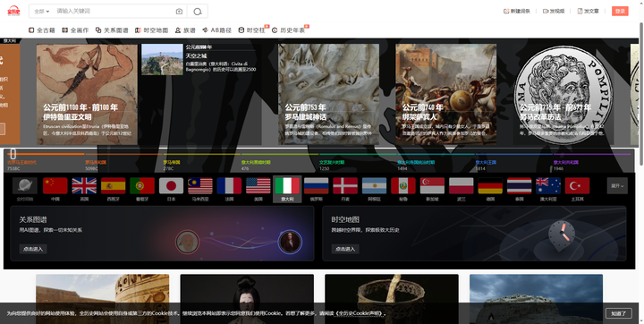Click the timeline slider handle
644x324 pixels.
click(13, 154)
